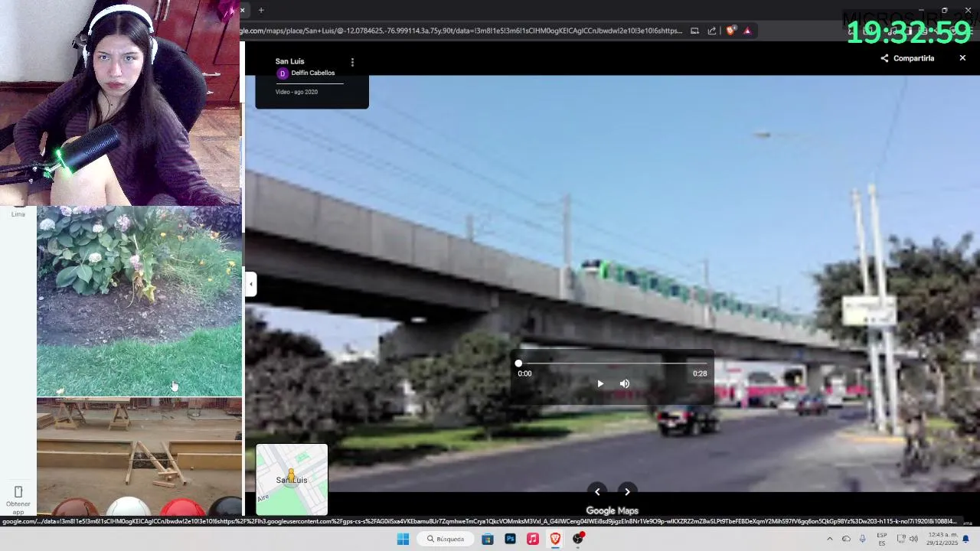
Task: Click the Brave Rewards triangle icon
Action: 747,31
